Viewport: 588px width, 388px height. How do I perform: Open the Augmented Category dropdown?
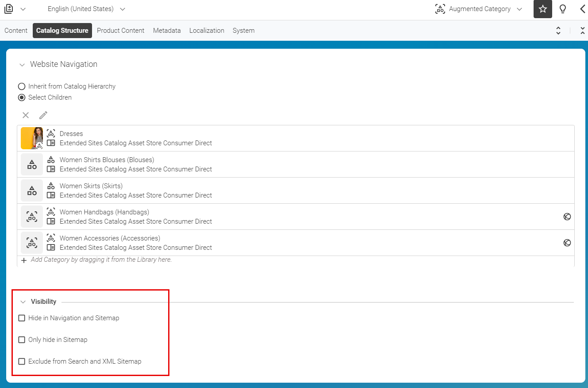479,9
